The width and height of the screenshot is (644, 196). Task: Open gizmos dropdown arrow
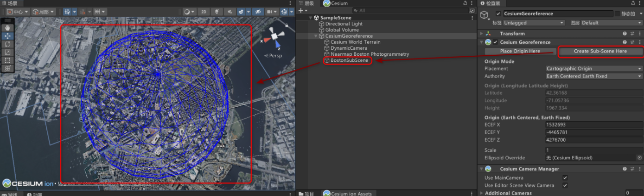pos(292,12)
